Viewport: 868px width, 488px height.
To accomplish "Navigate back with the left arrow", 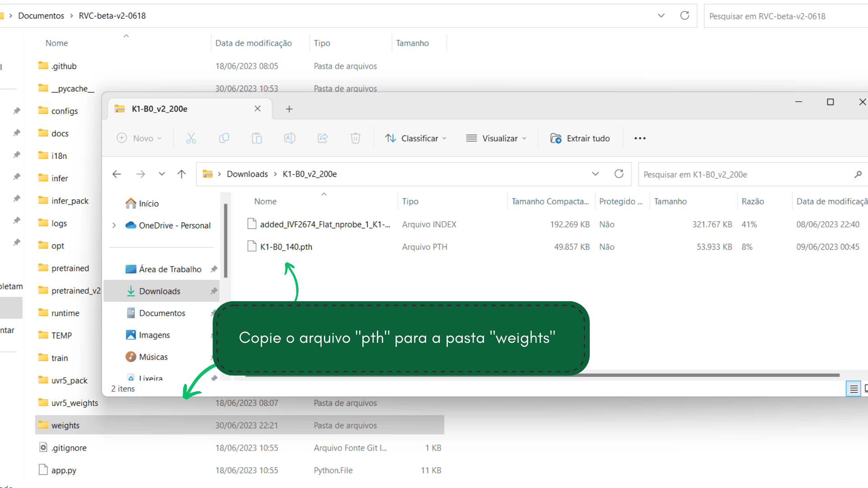I will tap(117, 174).
